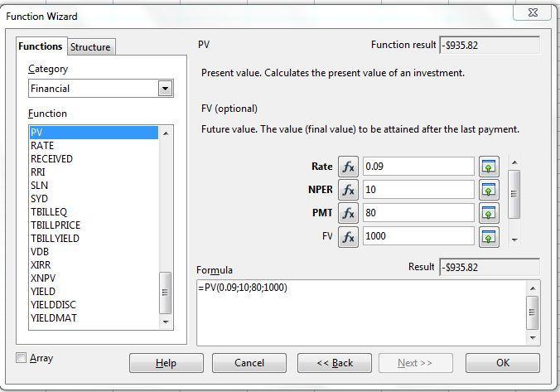This screenshot has height=392, width=560.
Task: Click the shrink icon for FV field
Action: click(x=489, y=236)
